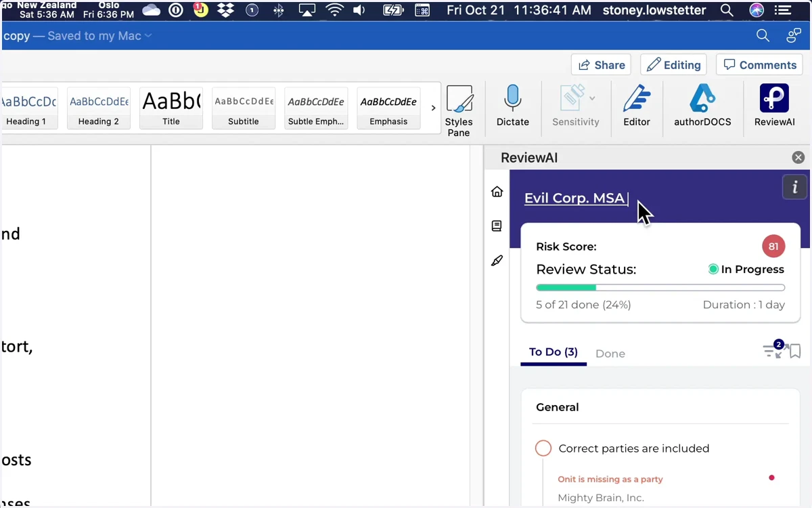The width and height of the screenshot is (812, 508).
Task: Click the collapse arrows icon near filter
Action: pyautogui.click(x=783, y=351)
